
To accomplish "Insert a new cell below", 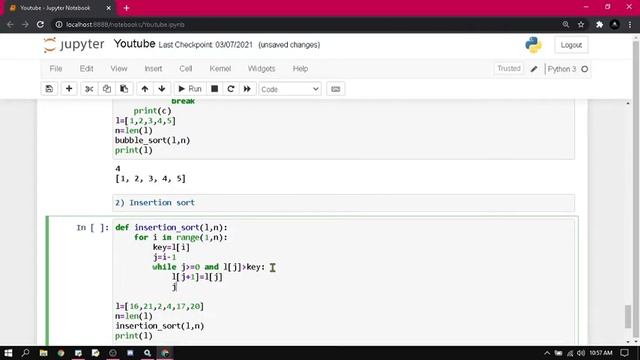I will point(69,89).
